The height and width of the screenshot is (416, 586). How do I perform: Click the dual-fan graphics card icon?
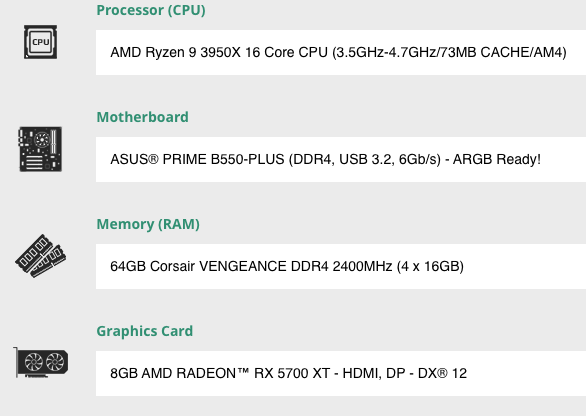(41, 363)
